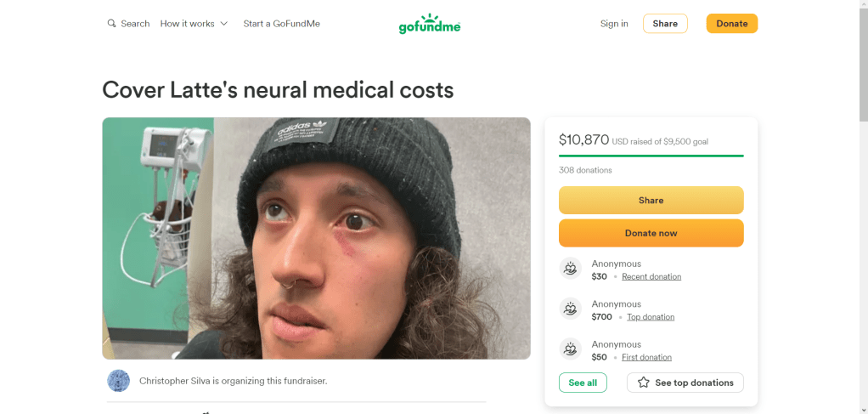The image size is (868, 414).
Task: Open the Recent donation link
Action: pos(651,277)
